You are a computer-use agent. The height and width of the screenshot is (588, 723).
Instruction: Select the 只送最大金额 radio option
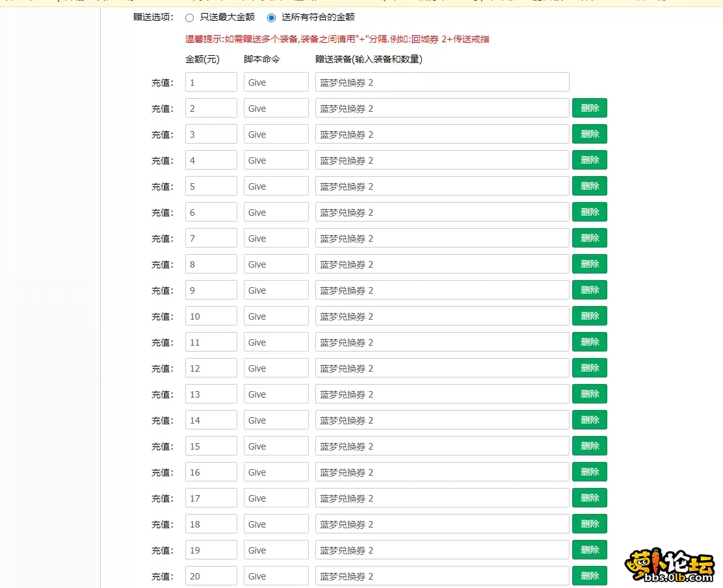pos(189,18)
